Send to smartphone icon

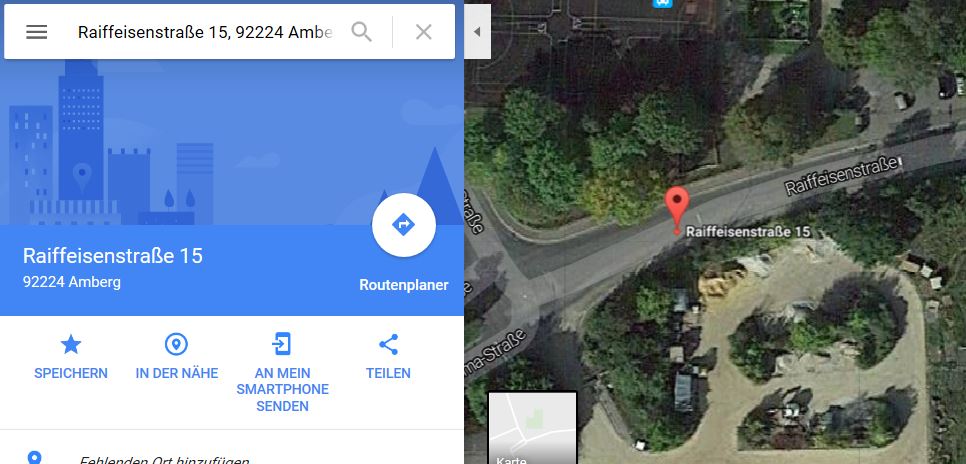click(x=282, y=344)
